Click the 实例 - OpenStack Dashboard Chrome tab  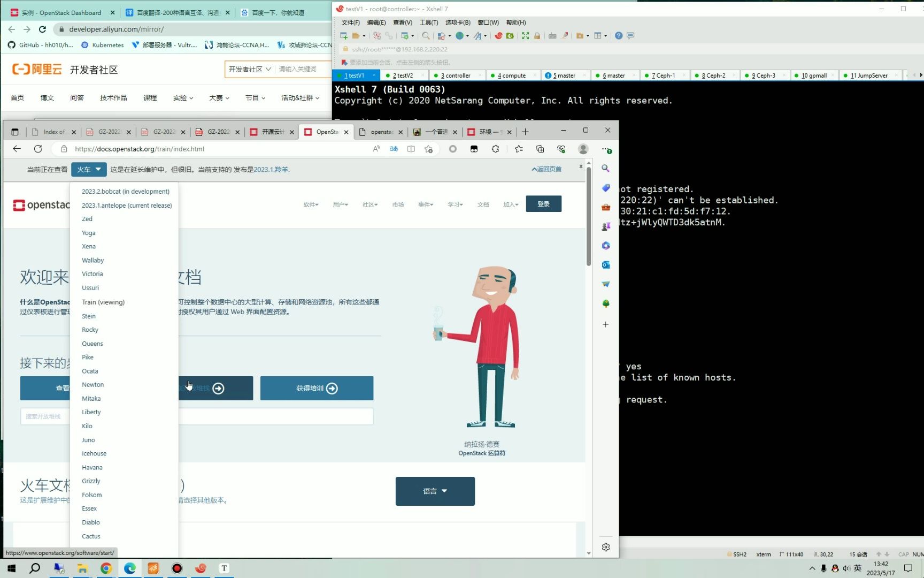pyautogui.click(x=61, y=12)
